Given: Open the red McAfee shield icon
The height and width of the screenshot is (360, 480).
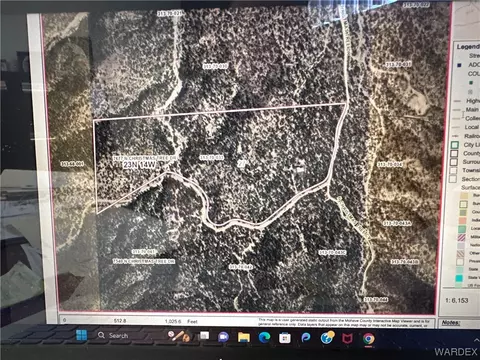Looking at the screenshot, I should point(348,339).
